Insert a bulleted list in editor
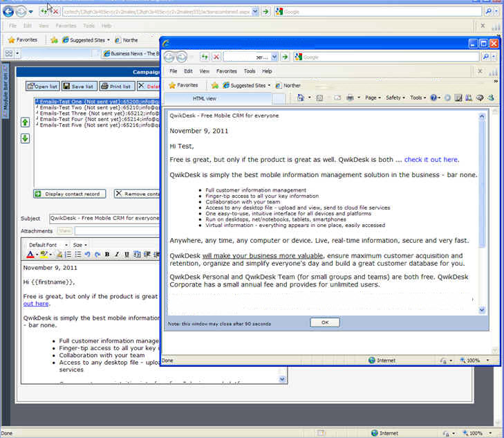The width and height of the screenshot is (504, 438). [78, 255]
